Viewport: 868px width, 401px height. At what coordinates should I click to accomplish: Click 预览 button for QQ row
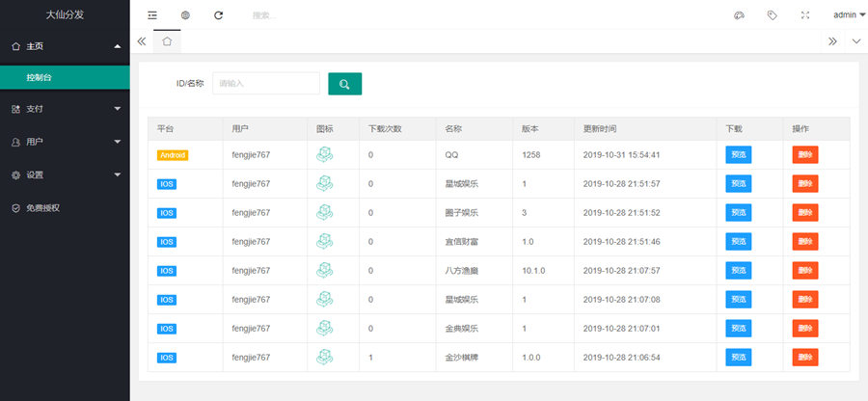pyautogui.click(x=738, y=154)
